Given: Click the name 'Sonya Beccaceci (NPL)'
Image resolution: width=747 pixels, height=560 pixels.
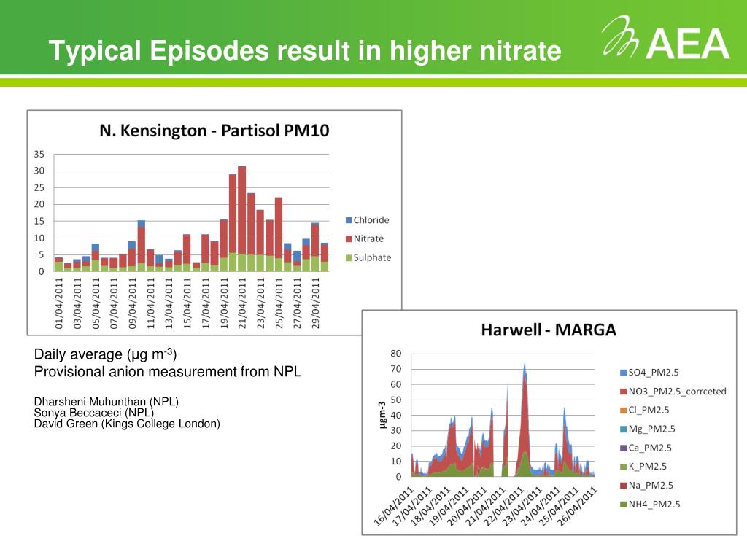Looking at the screenshot, I should point(94,413).
